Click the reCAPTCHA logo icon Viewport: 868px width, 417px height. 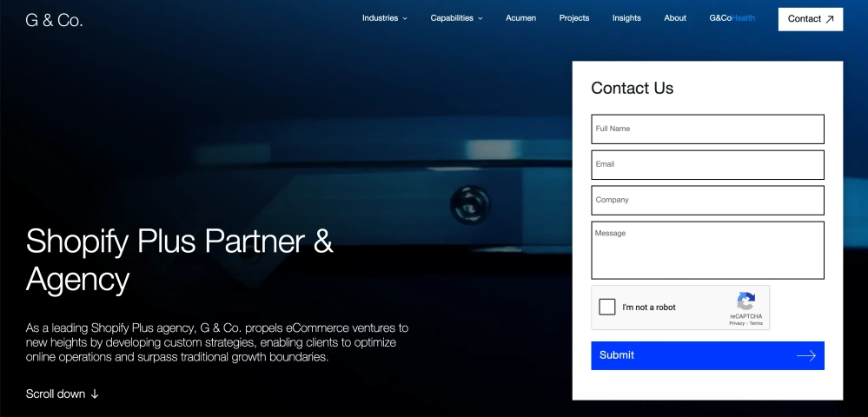click(x=745, y=301)
